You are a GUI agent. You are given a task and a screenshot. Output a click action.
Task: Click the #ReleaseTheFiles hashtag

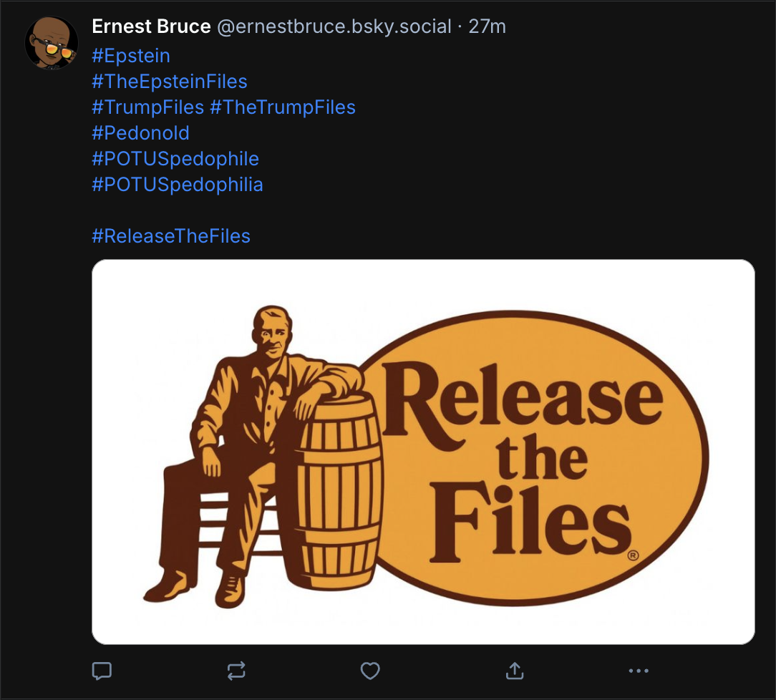[x=171, y=236]
